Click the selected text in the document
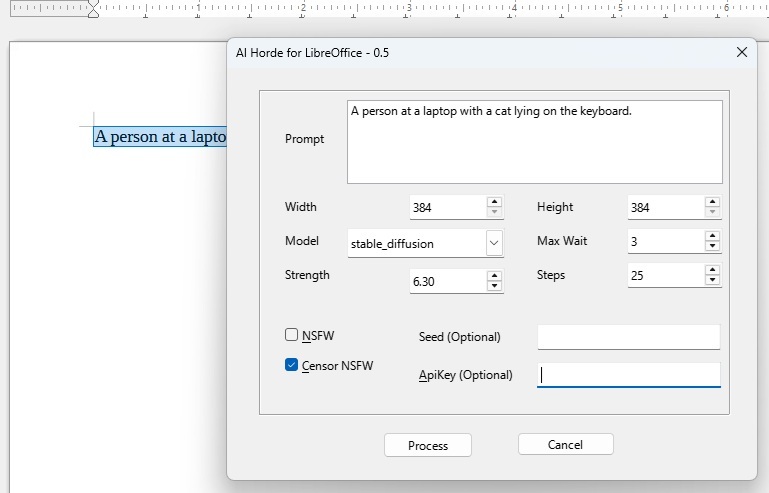The width and height of the screenshot is (769, 493). pyautogui.click(x=160, y=136)
